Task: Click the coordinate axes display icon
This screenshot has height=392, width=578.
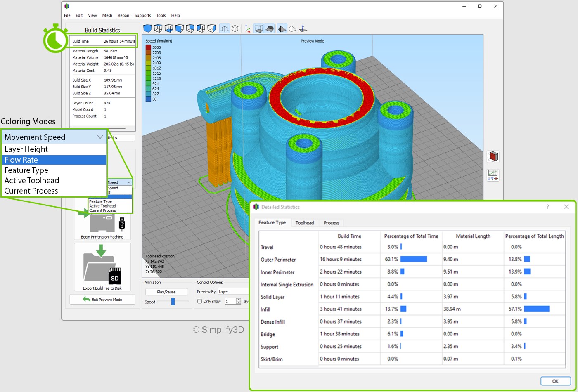Action: 247,28
